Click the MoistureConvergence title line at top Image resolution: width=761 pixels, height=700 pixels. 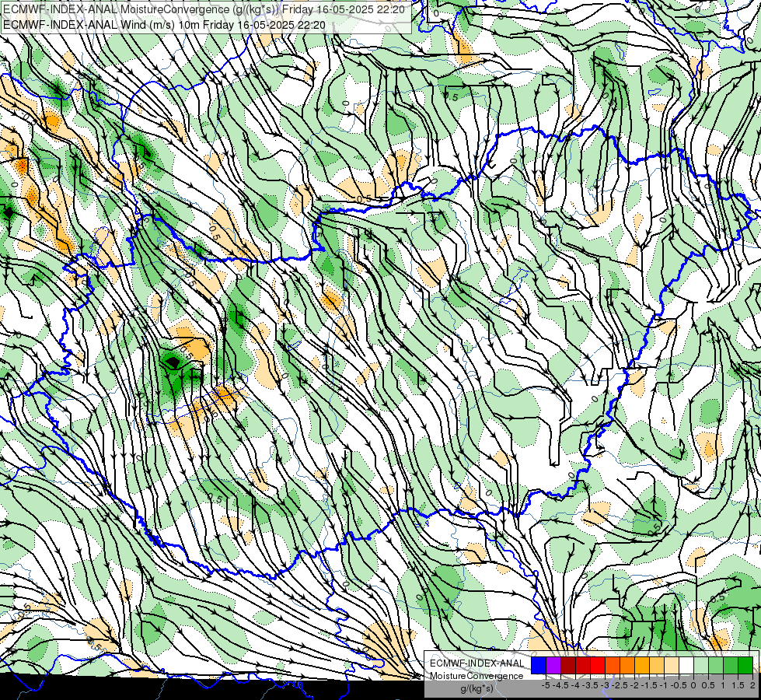coord(204,9)
